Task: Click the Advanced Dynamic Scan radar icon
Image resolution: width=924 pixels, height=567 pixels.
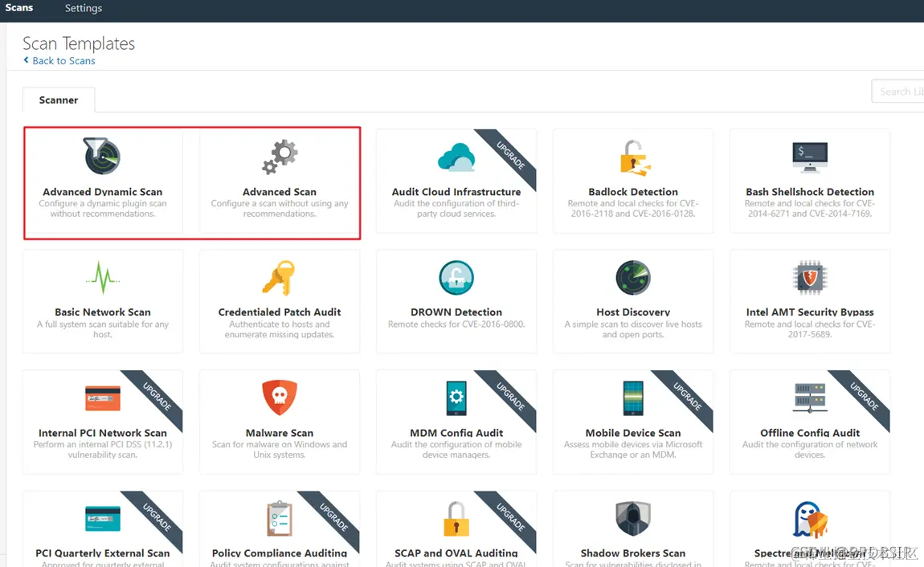Action: [102, 156]
